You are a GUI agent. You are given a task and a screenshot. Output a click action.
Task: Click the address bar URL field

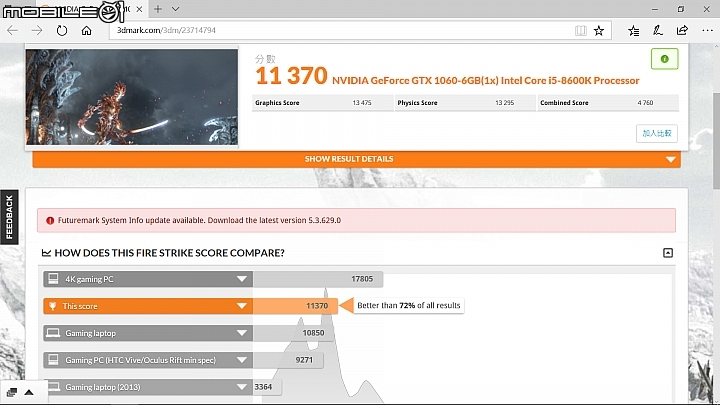[340, 30]
